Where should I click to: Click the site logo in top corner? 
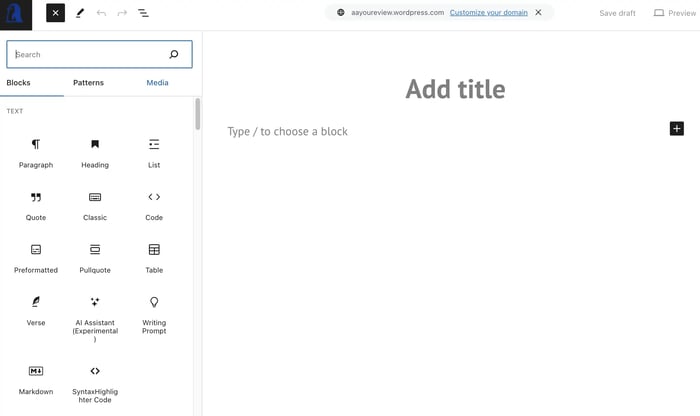pyautogui.click(x=16, y=15)
